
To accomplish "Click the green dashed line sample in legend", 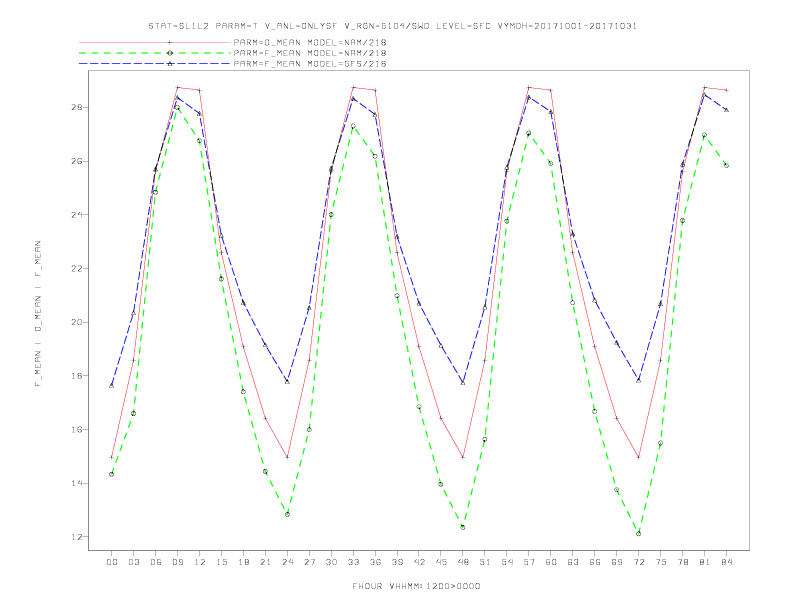I will 155,53.
